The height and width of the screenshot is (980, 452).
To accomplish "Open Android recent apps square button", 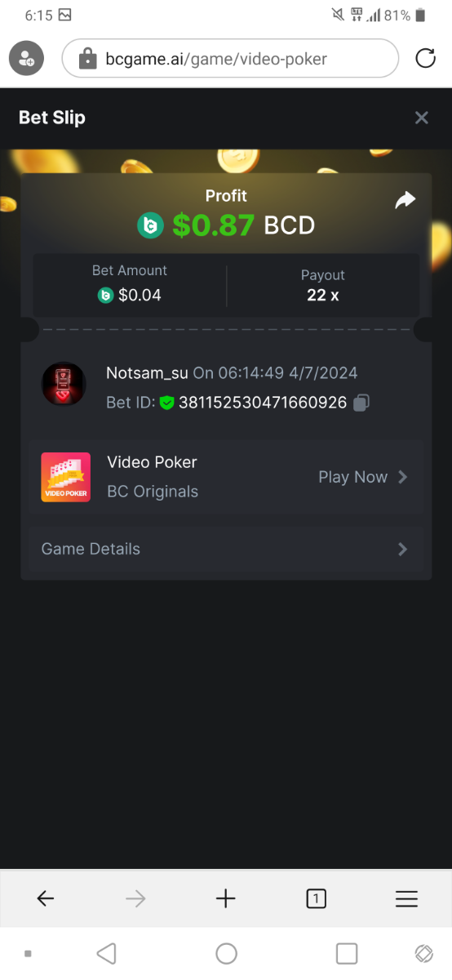I will click(347, 953).
